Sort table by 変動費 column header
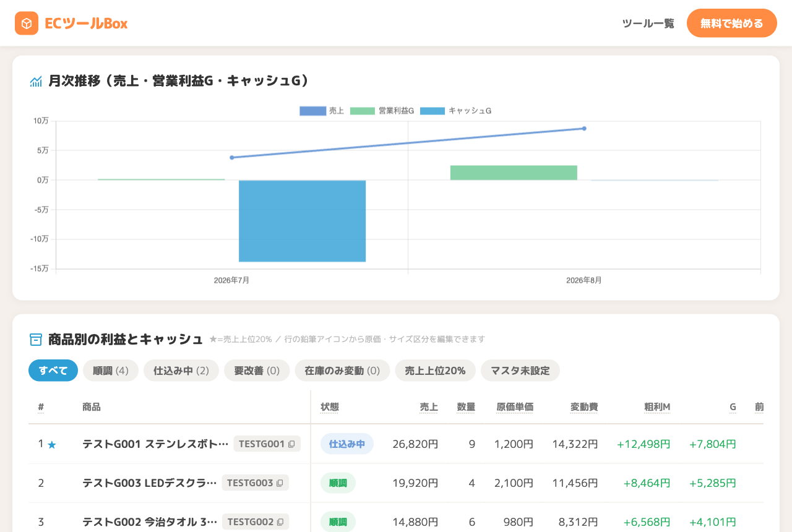Image resolution: width=792 pixels, height=532 pixels. [584, 407]
